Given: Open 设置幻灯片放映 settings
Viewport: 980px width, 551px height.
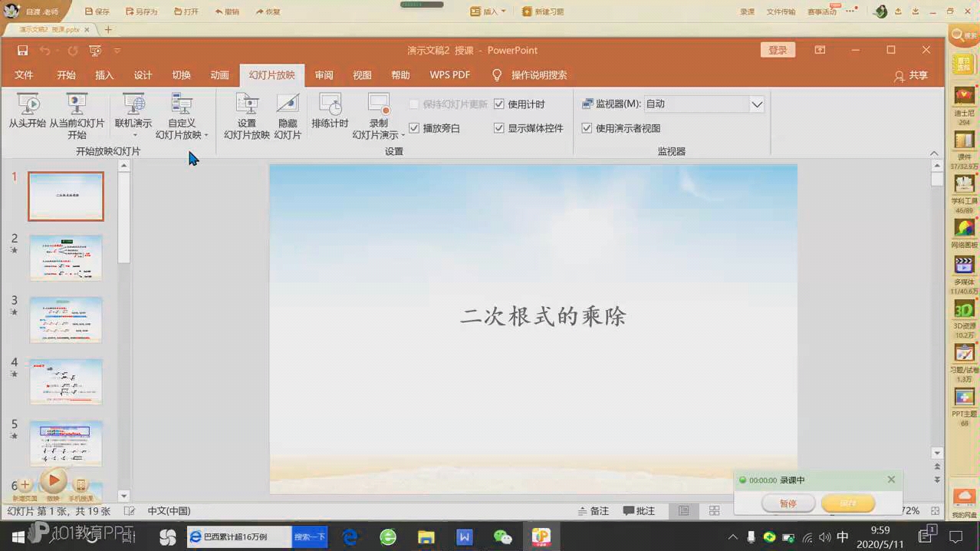Looking at the screenshot, I should pos(247,114).
